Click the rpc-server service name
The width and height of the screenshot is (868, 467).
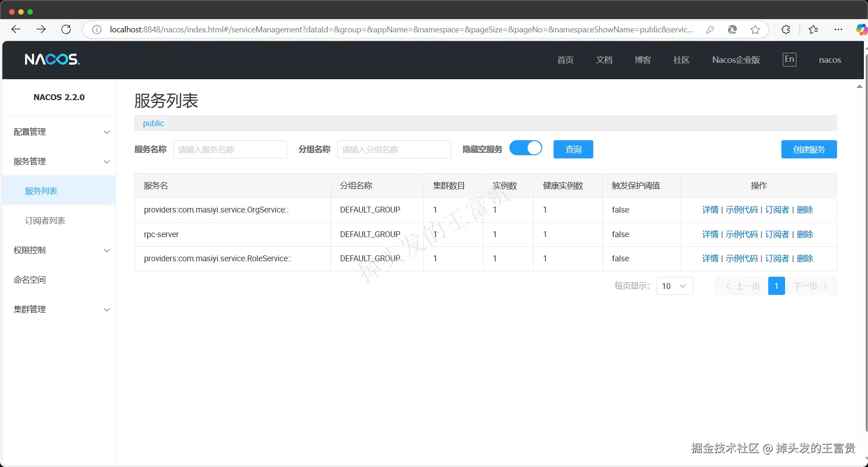pos(161,234)
